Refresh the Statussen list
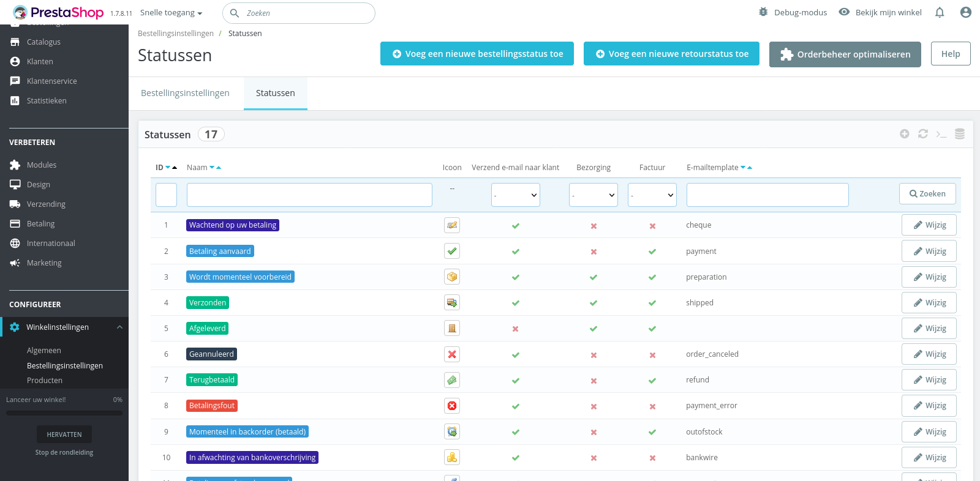Image resolution: width=980 pixels, height=481 pixels. [x=923, y=134]
